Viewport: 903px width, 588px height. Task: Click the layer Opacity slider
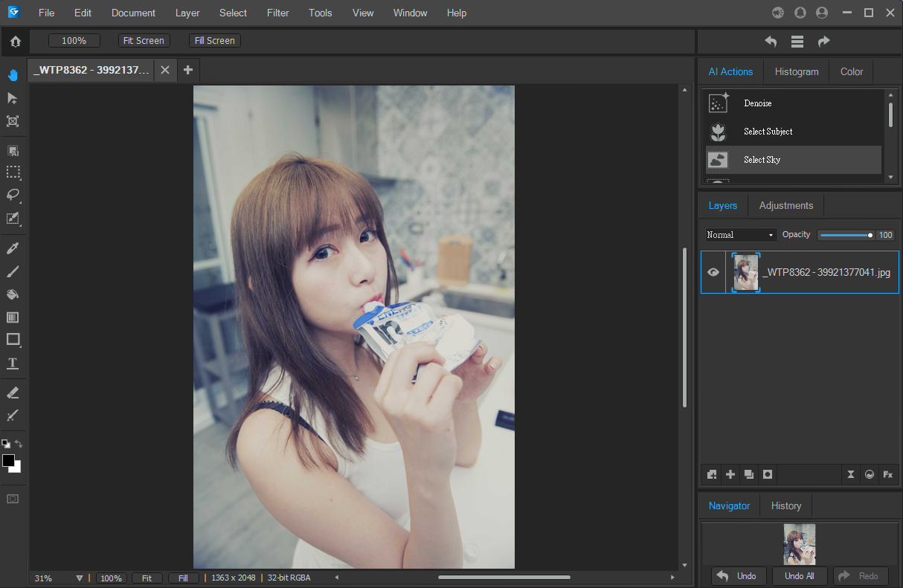tap(846, 235)
